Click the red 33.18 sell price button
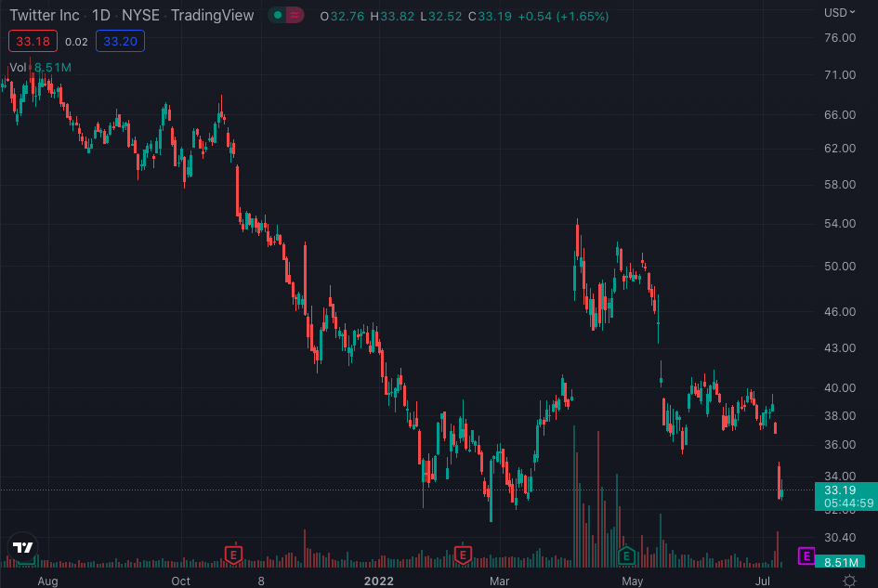Screen dimensions: 878x588 33,41
